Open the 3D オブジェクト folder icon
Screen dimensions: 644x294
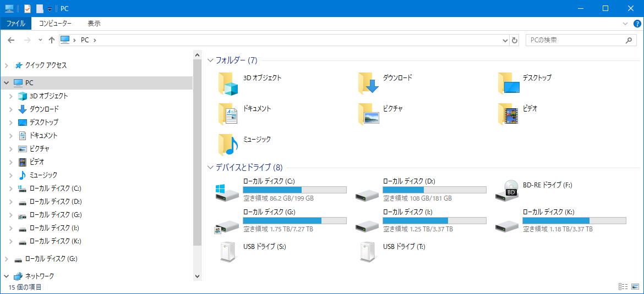coord(228,84)
